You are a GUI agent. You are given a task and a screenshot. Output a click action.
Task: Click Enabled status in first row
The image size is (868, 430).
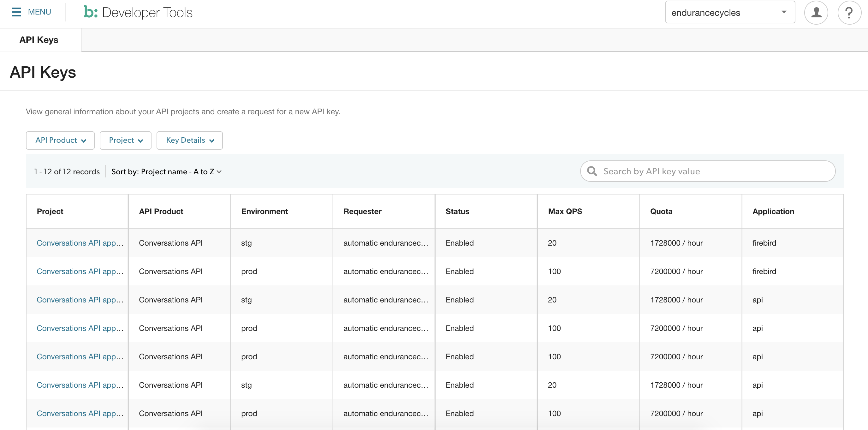tap(460, 243)
